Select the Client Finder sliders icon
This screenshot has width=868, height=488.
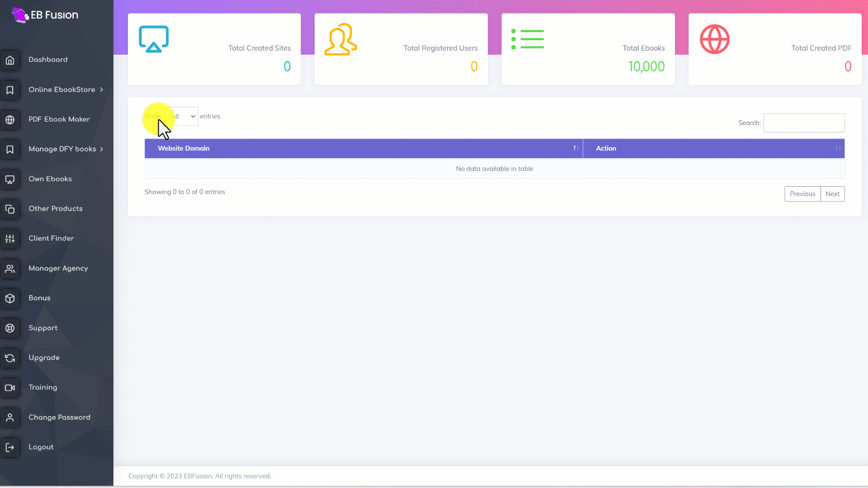tap(10, 239)
